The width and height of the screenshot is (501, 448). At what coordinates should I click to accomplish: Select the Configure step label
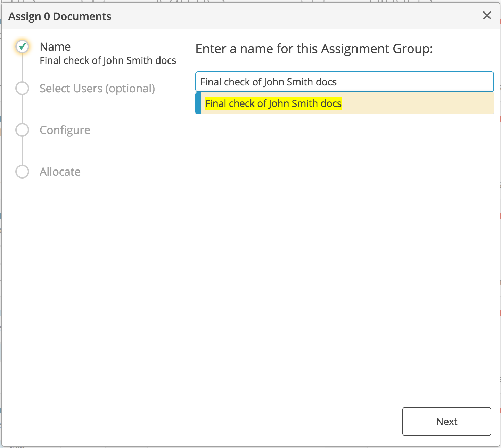[65, 130]
